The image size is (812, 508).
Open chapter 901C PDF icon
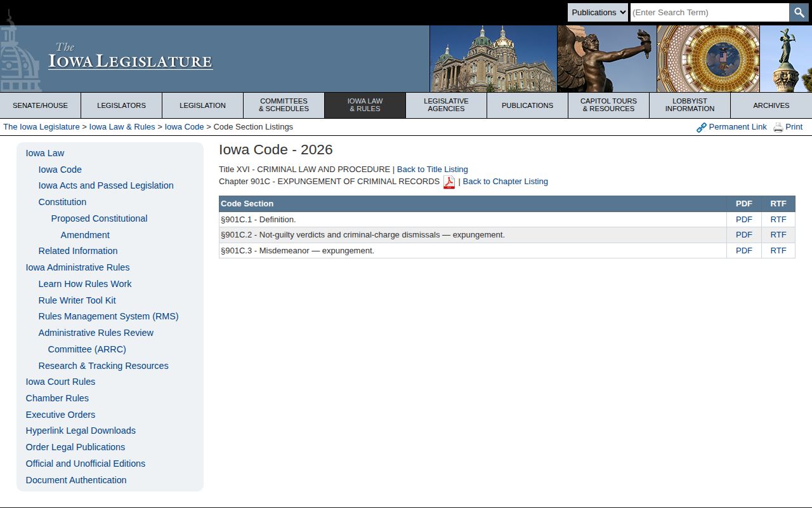pyautogui.click(x=449, y=182)
